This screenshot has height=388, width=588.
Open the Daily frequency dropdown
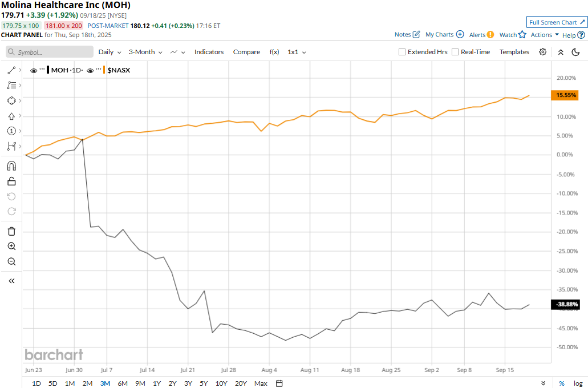tap(110, 52)
